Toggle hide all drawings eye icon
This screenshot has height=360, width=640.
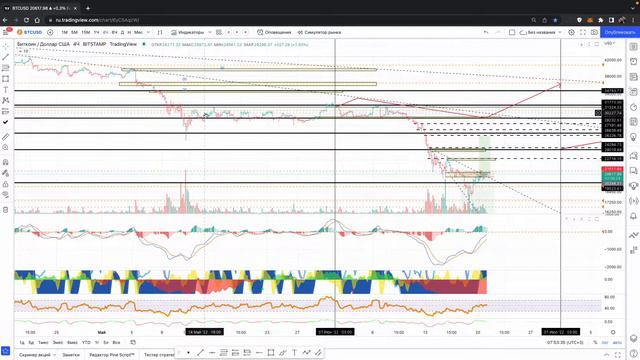tap(6, 195)
